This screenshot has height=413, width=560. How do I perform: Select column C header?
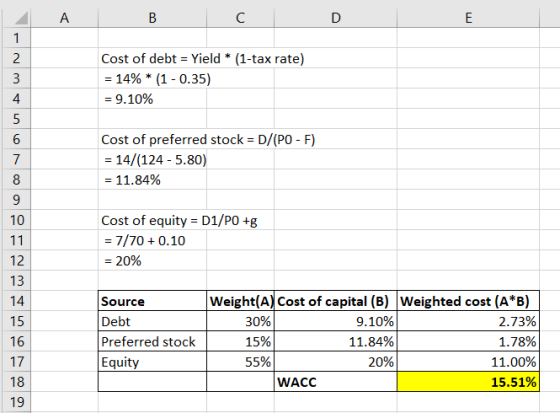(x=240, y=18)
